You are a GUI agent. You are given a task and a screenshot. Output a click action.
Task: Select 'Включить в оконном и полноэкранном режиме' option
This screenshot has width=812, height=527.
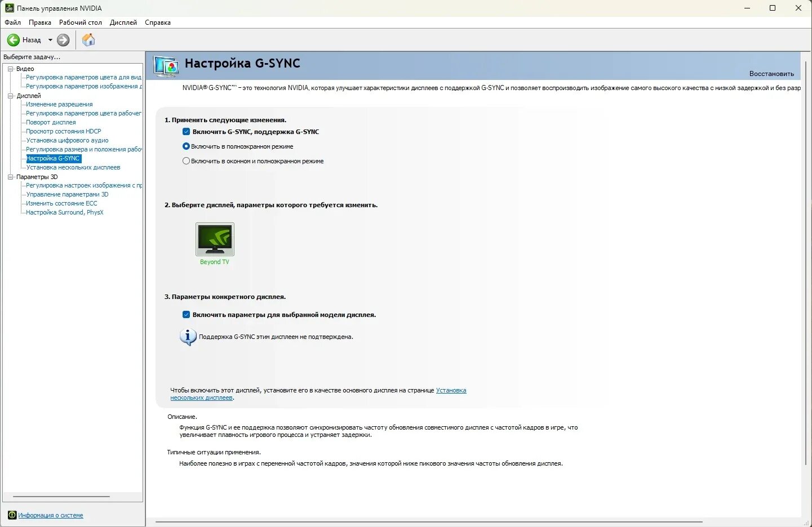pyautogui.click(x=186, y=161)
